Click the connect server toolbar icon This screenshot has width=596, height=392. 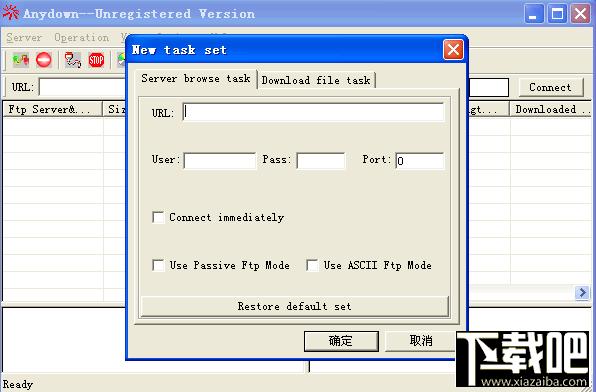pyautogui.click(x=21, y=60)
